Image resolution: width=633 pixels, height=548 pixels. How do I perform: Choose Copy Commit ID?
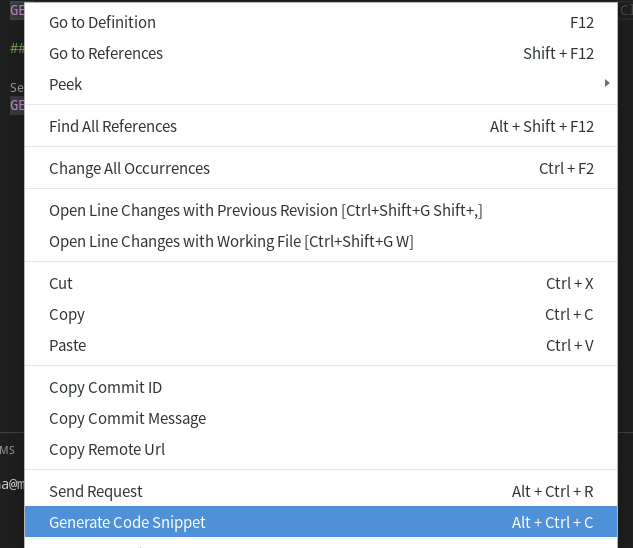click(x=321, y=388)
